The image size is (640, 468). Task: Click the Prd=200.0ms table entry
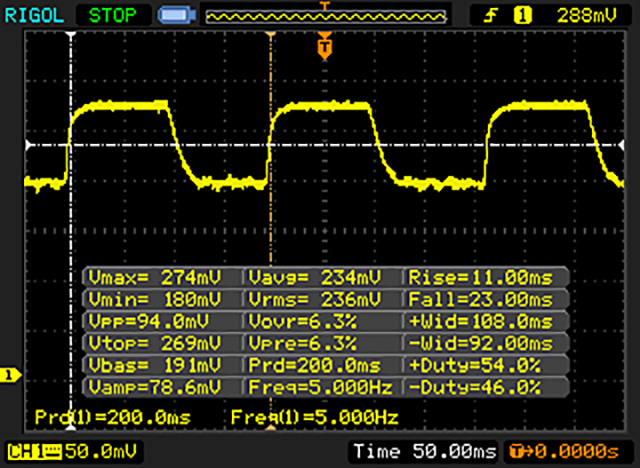click(315, 365)
